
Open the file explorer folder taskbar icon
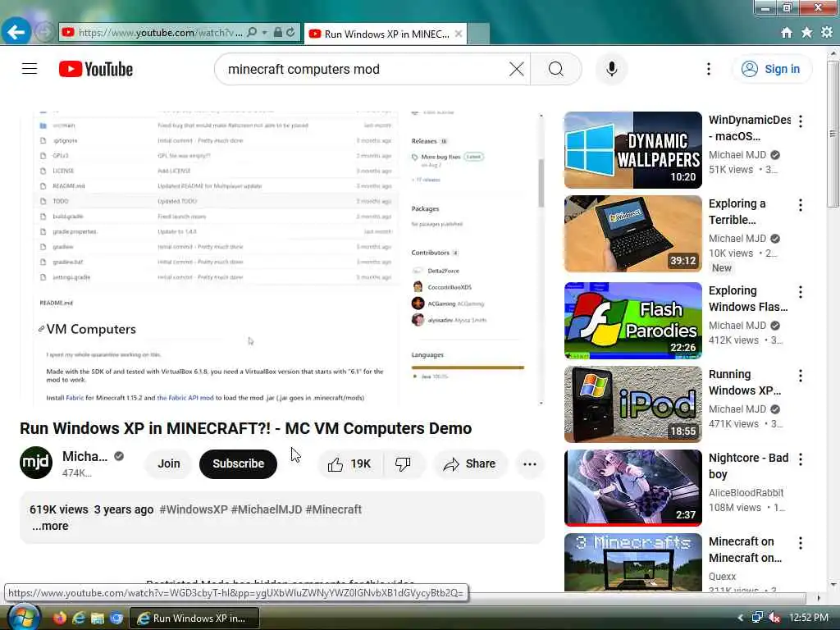(98, 618)
